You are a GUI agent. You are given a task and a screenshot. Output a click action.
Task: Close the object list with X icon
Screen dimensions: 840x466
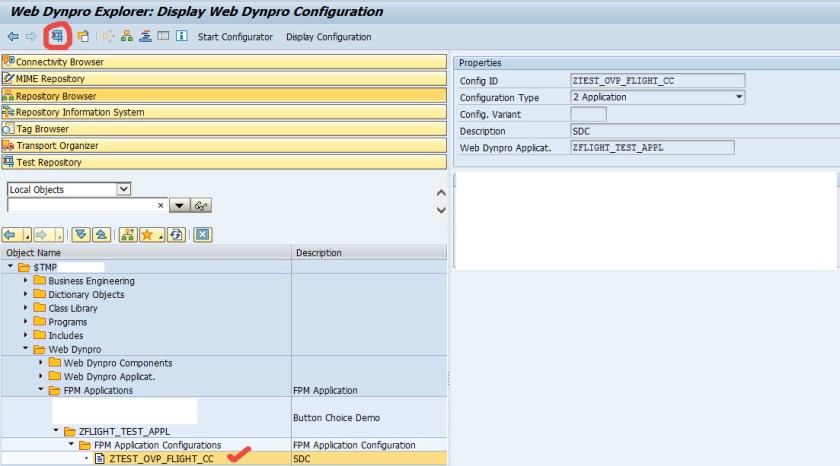(202, 235)
